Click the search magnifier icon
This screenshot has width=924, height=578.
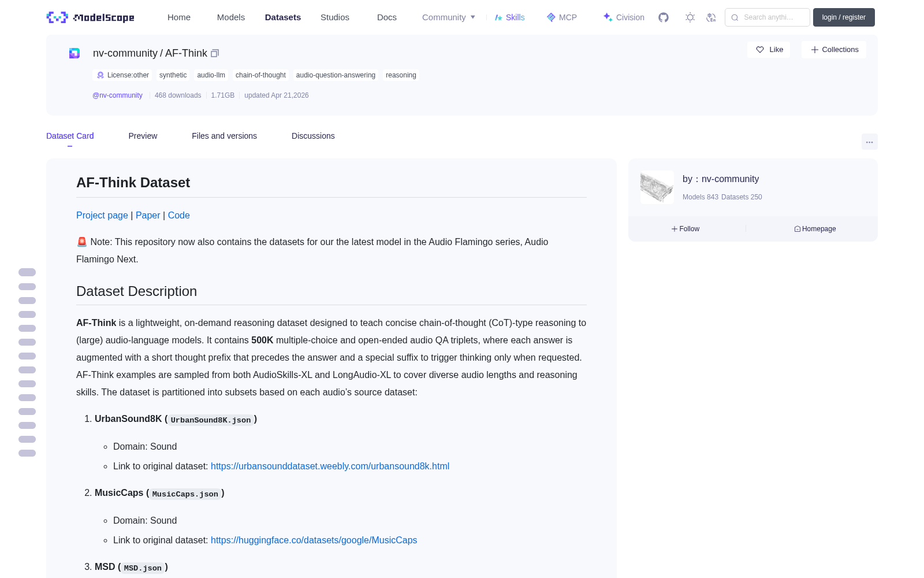coord(735,17)
